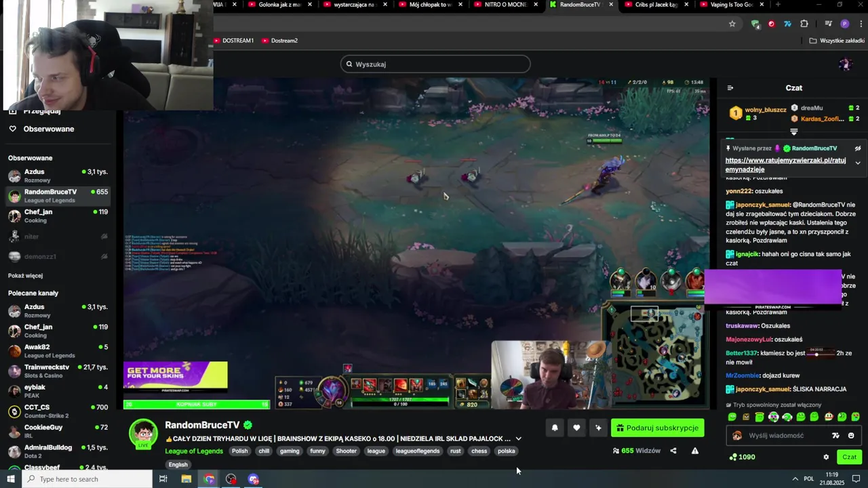Screen dimensions: 868x488
Task: Click the English language tag
Action: pos(178,464)
